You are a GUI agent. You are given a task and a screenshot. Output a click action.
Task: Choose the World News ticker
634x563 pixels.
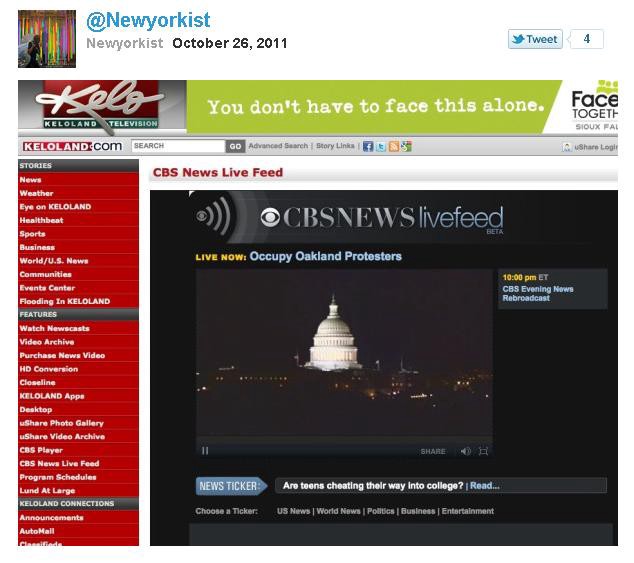338,511
